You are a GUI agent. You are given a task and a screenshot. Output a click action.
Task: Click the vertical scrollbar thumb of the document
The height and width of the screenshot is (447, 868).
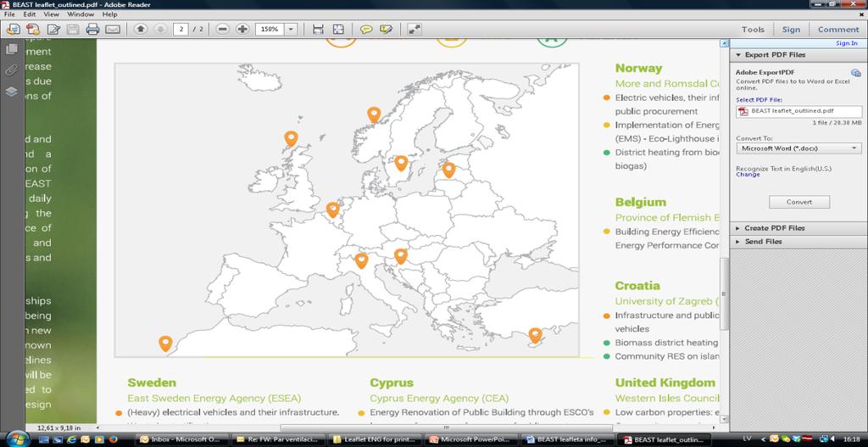pyautogui.click(x=724, y=293)
